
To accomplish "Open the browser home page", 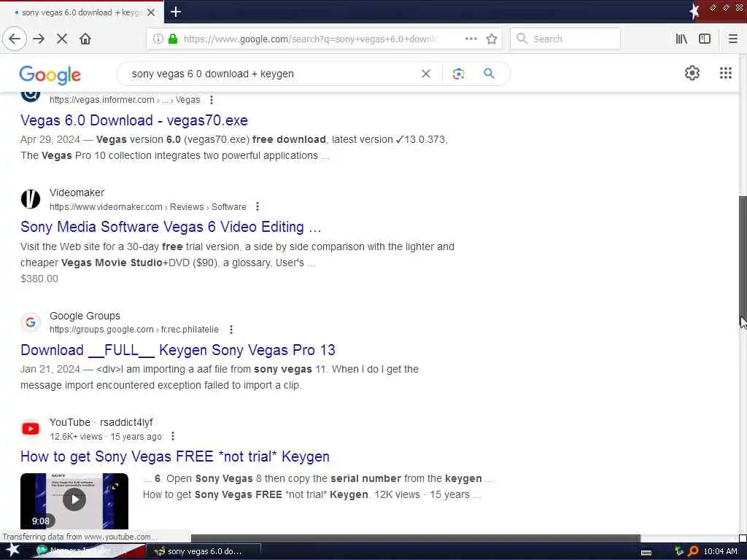I will [x=85, y=39].
